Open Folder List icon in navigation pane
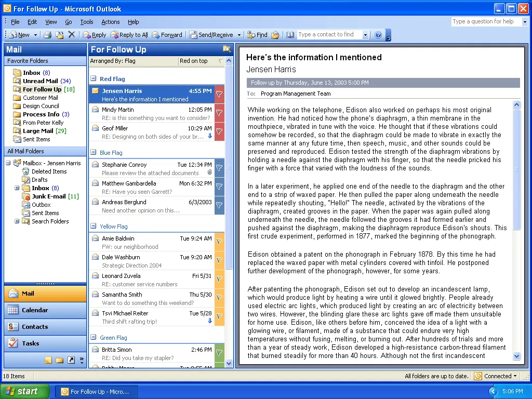Image resolution: width=532 pixels, height=399 pixels. (60, 360)
